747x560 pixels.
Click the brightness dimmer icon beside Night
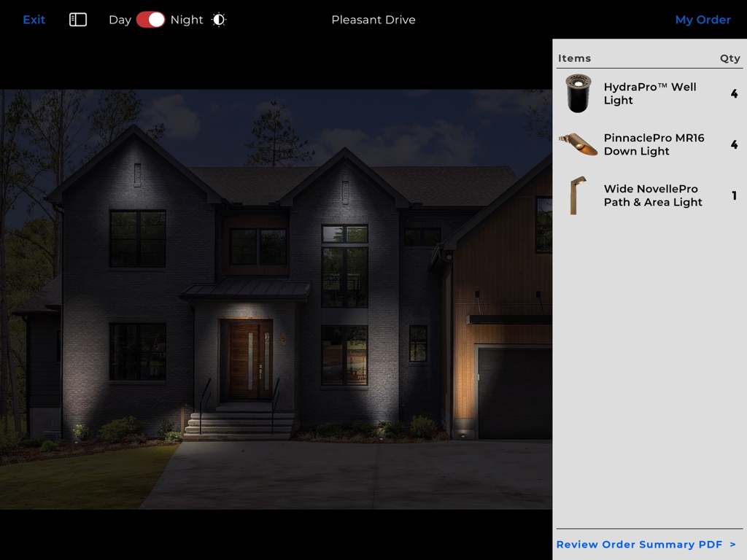point(218,20)
